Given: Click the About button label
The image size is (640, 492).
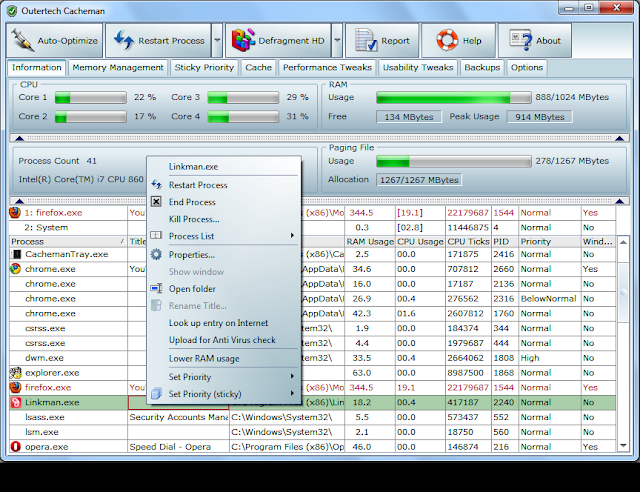Looking at the screenshot, I should 548,41.
